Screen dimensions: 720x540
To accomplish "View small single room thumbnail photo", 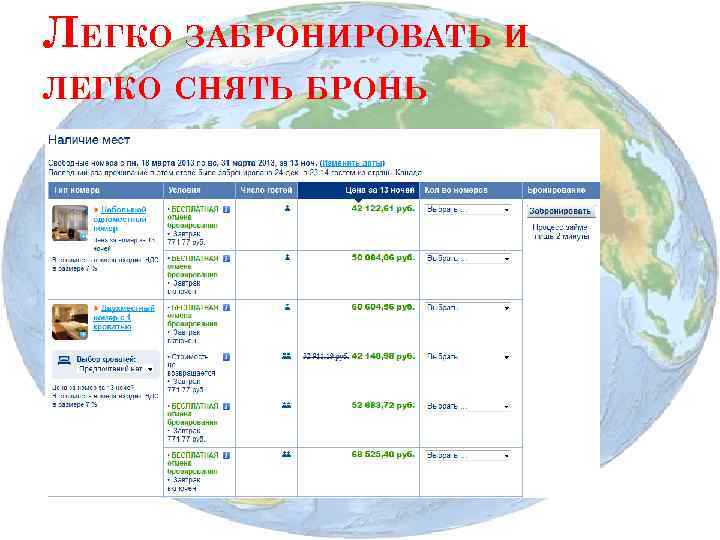I will [x=70, y=223].
